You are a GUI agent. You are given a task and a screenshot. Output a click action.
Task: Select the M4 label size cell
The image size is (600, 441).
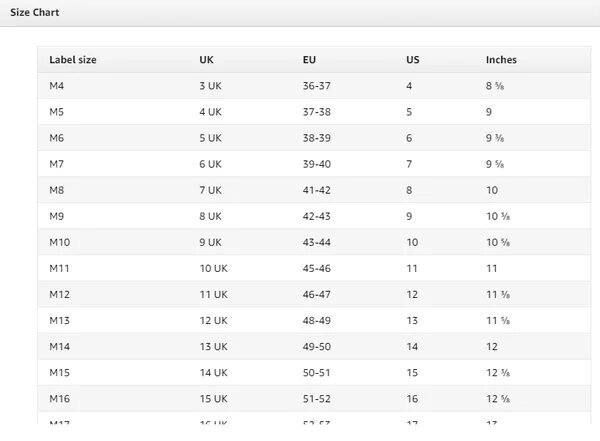[57, 86]
